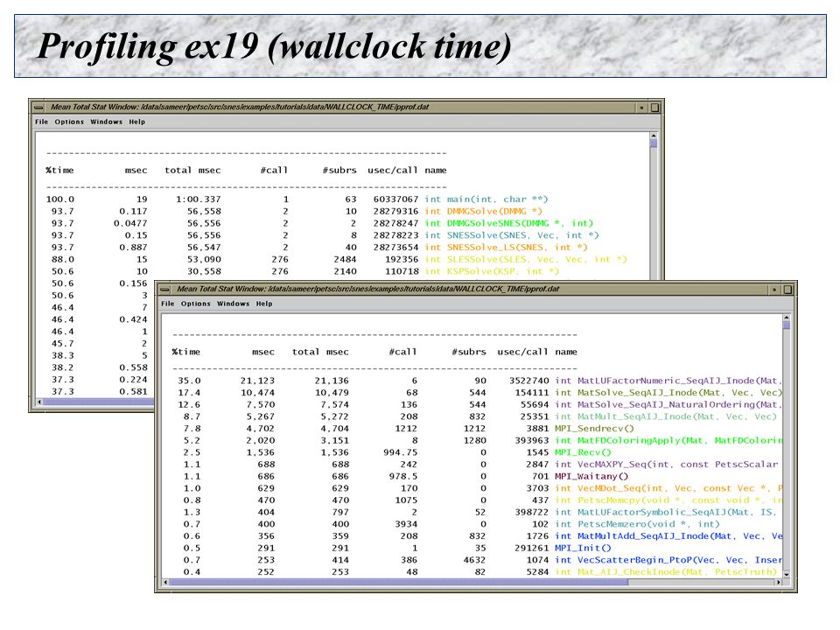
Task: Open Help menu in the back stat window
Action: (x=136, y=122)
